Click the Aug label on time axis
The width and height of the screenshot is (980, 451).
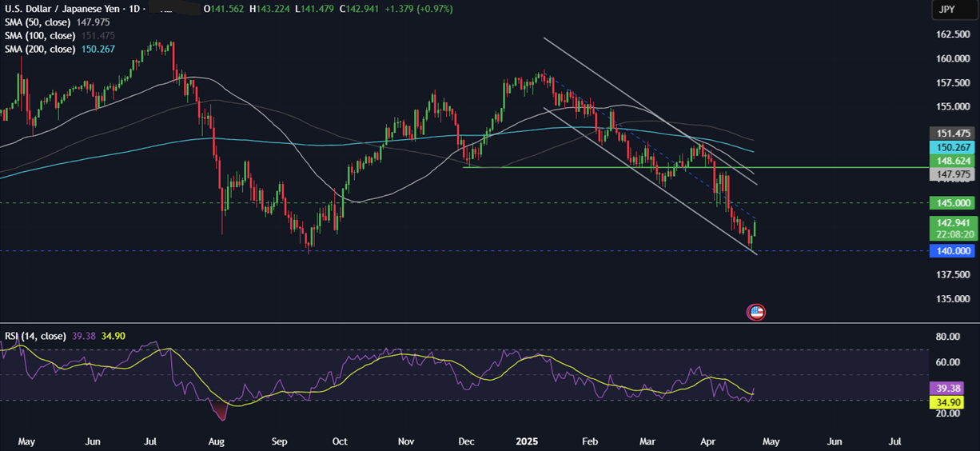pos(217,441)
